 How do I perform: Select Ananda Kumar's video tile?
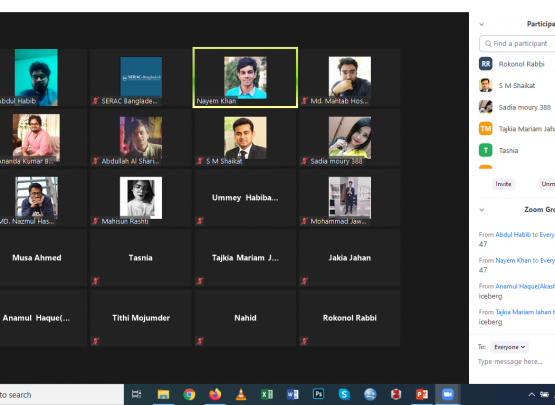coord(43,138)
